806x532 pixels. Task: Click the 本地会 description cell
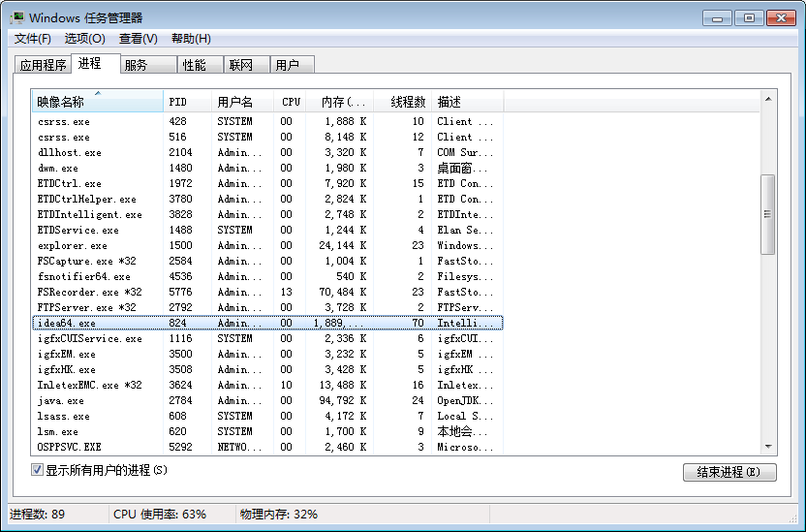[x=463, y=431]
